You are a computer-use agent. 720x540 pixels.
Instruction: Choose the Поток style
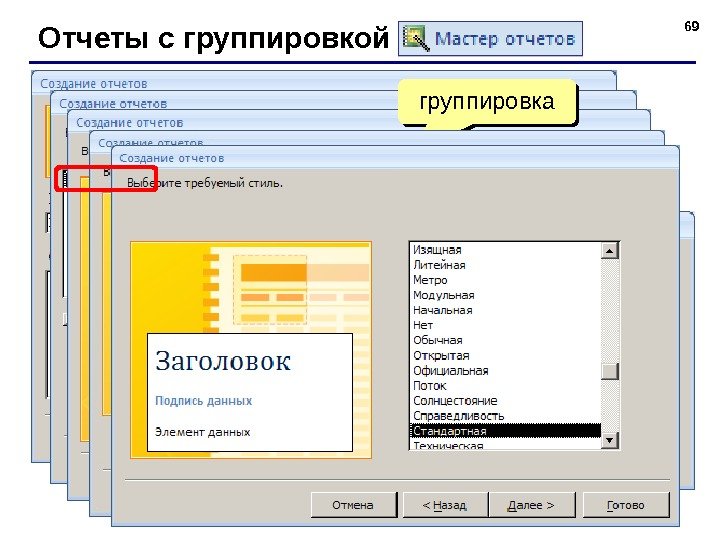coord(505,386)
